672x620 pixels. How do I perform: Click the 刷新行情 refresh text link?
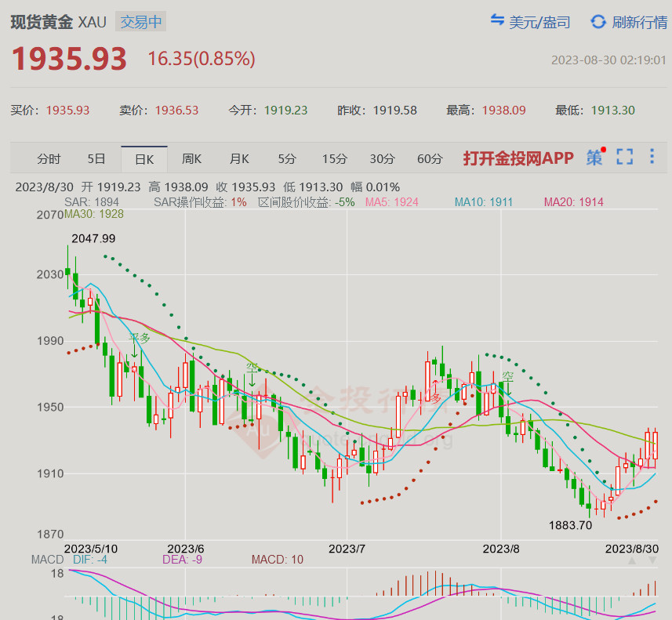(639, 22)
